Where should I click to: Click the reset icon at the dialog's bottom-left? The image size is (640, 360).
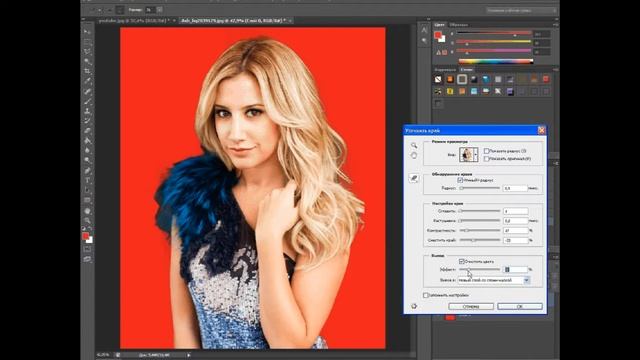coord(414,306)
